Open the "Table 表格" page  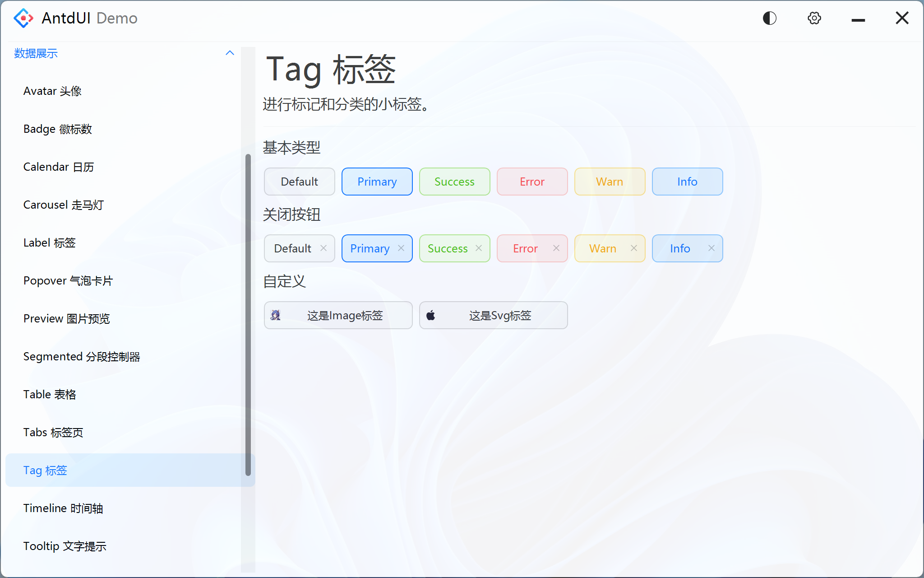click(x=50, y=394)
